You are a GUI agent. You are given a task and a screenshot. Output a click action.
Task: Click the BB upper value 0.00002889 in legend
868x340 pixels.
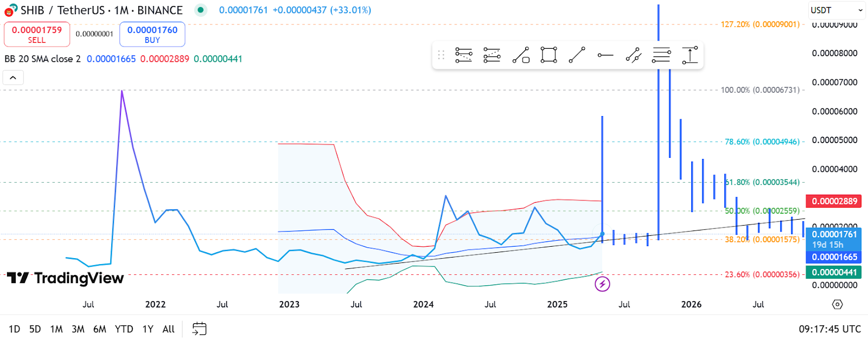pos(165,59)
